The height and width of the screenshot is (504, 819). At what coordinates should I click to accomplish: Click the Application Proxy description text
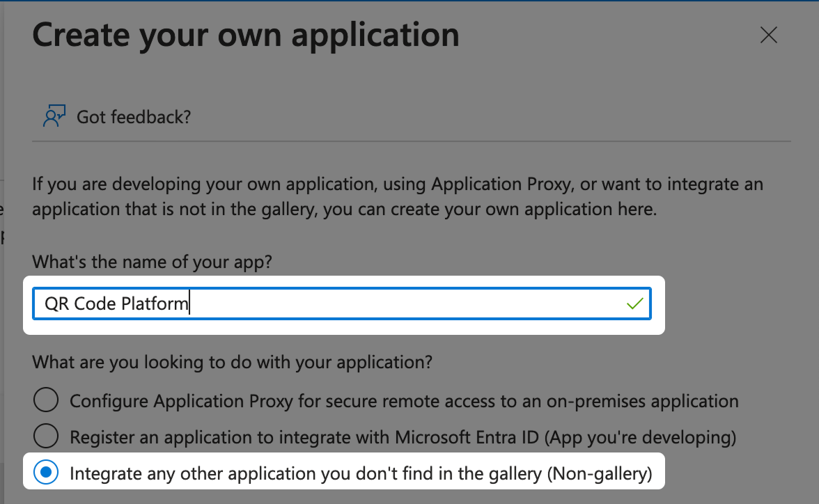(403, 400)
